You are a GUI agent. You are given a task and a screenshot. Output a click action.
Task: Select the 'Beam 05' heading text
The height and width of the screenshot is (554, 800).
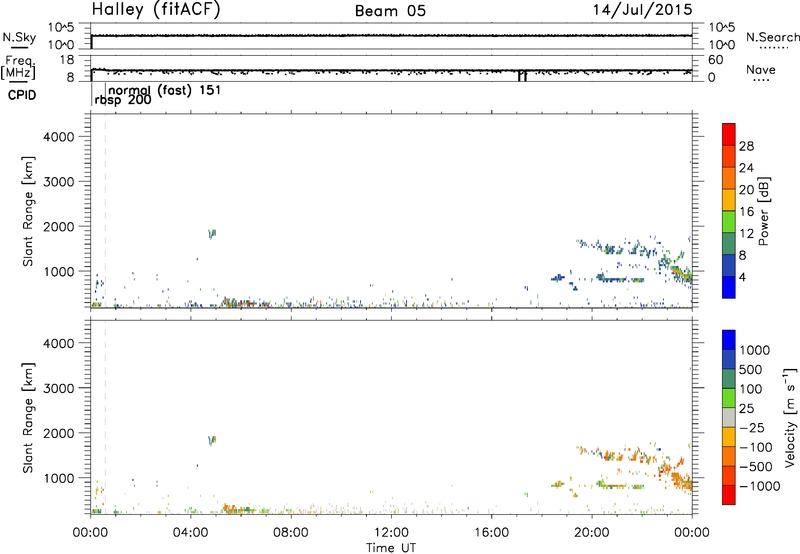[390, 11]
